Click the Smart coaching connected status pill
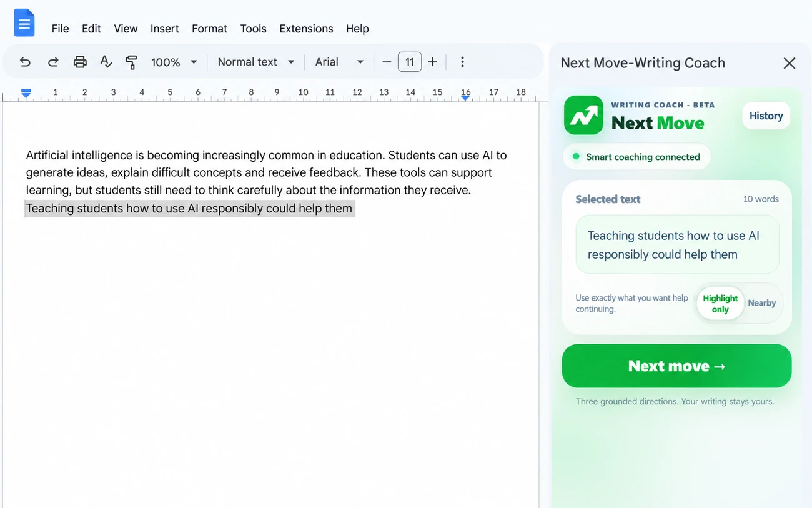Viewport: 812px width, 508px height. click(x=636, y=157)
